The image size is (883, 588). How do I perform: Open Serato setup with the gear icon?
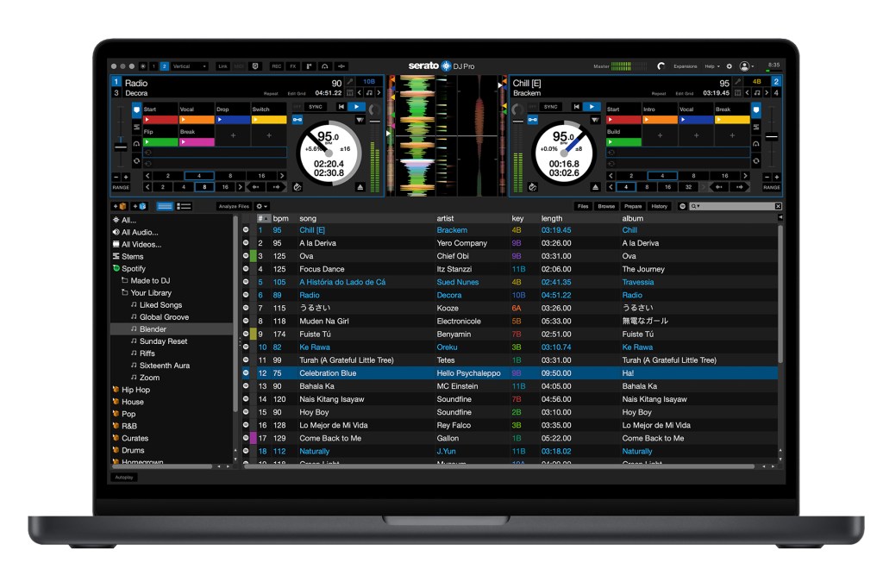[x=729, y=66]
